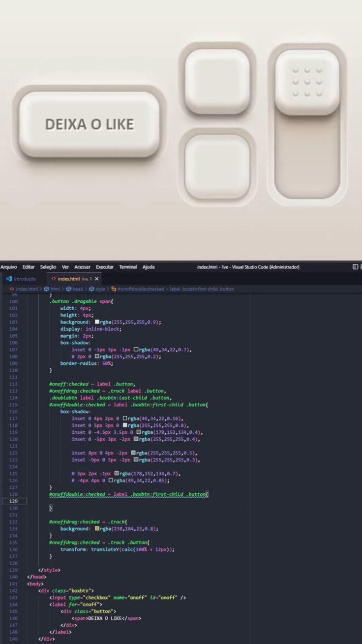Click the style symbol icon in breadcrumb
The image size is (362, 644).
[91, 289]
